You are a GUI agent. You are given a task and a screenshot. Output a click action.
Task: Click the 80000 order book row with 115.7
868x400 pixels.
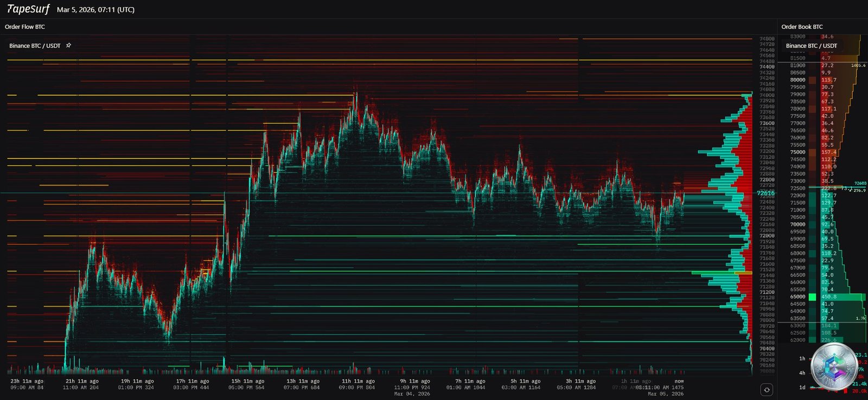(822, 80)
